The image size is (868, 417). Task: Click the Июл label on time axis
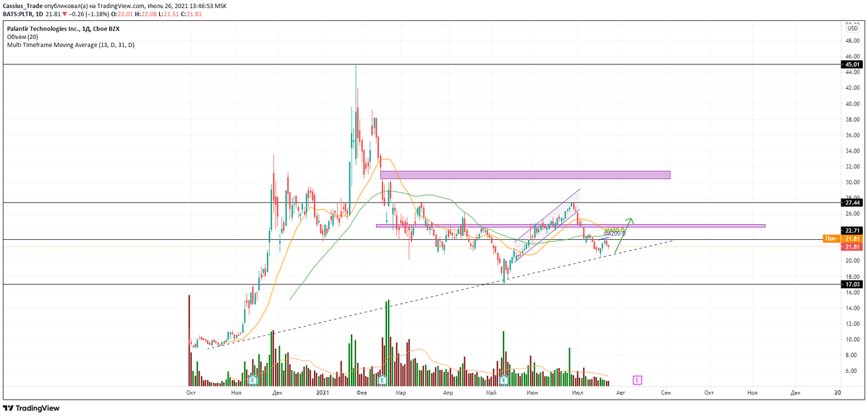click(577, 393)
